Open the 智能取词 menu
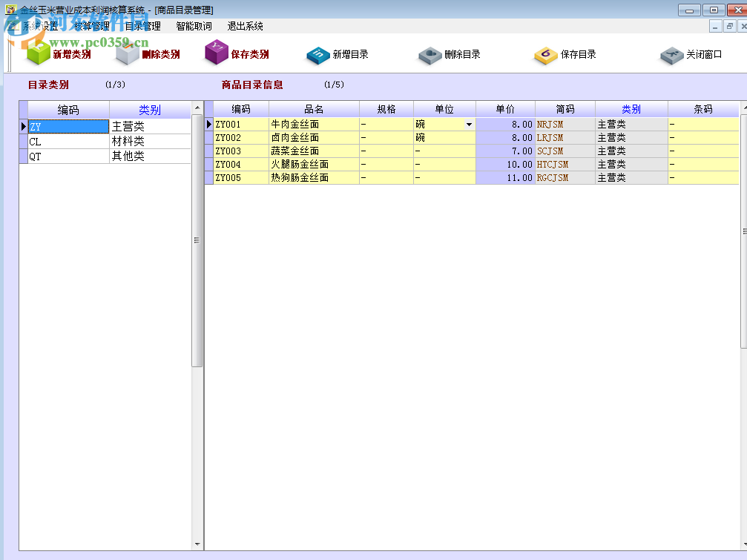 click(x=194, y=26)
